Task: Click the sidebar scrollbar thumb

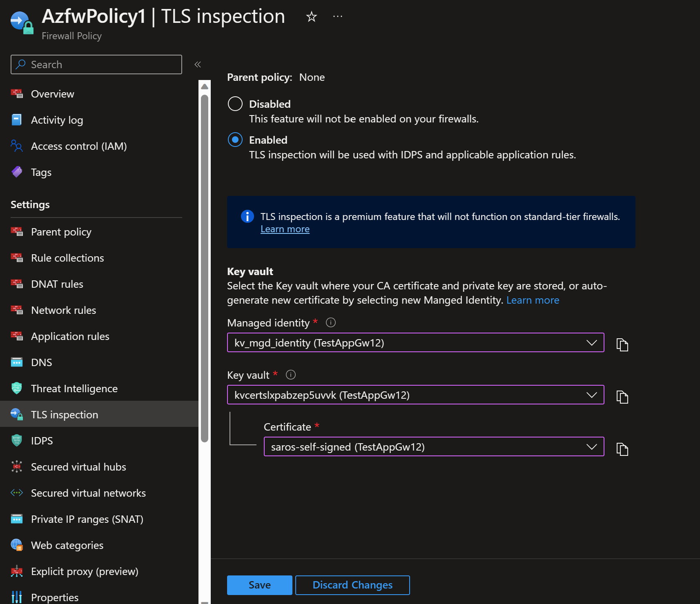Action: click(x=205, y=269)
